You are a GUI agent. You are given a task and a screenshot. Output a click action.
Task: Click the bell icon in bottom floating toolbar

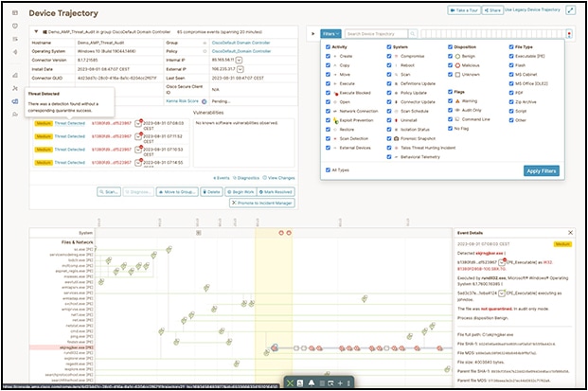pyautogui.click(x=312, y=383)
